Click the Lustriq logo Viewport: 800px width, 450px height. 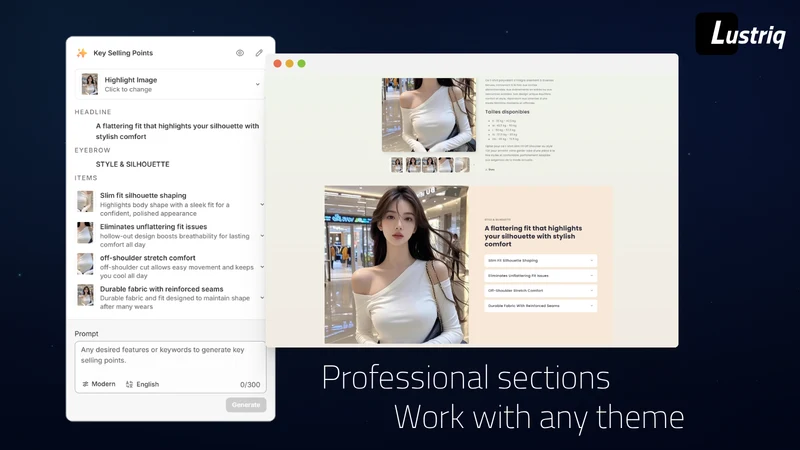tap(742, 34)
